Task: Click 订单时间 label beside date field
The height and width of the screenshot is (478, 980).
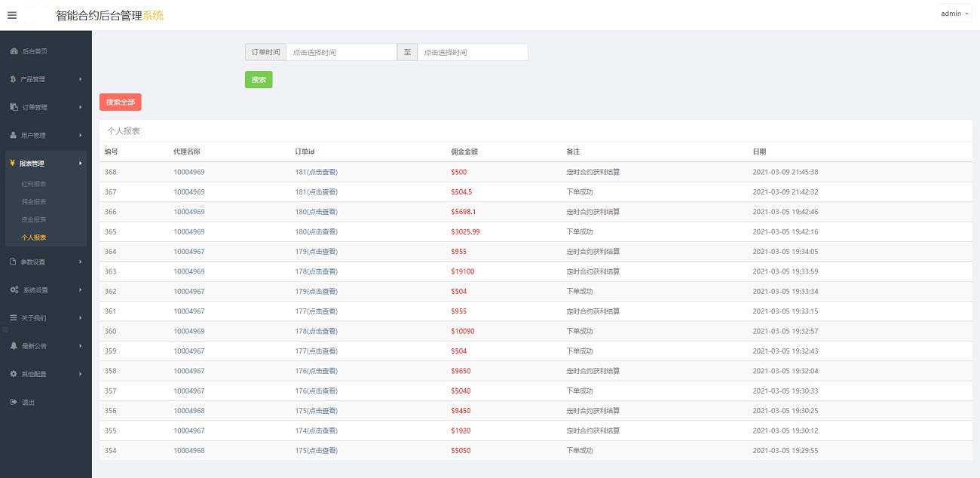Action: tap(265, 52)
